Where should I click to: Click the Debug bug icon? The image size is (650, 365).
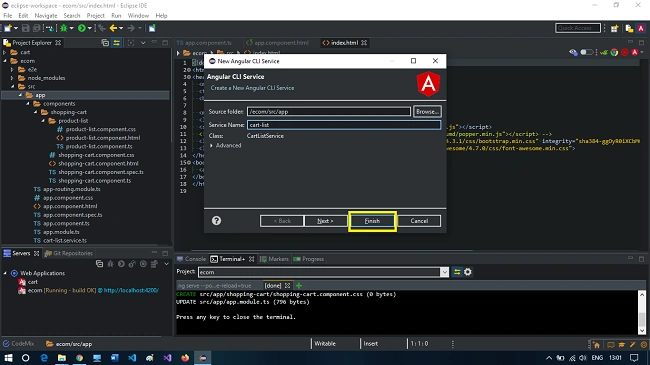tap(63, 28)
